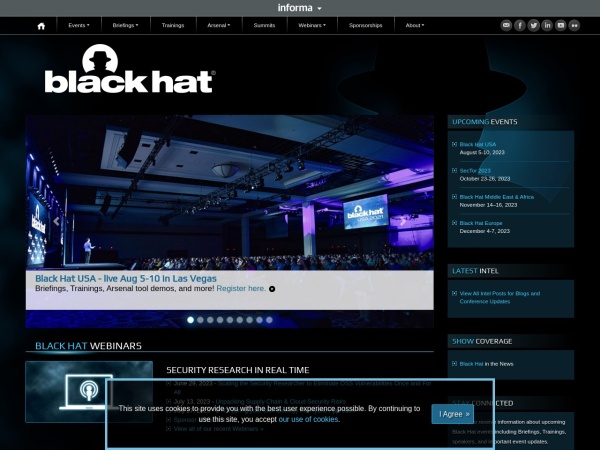This screenshot has width=600, height=450.
Task: Visit the LinkedIn social icon
Action: (547, 26)
